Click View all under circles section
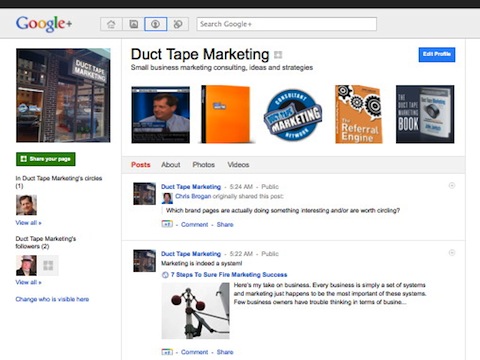480x360 pixels. coord(28,223)
